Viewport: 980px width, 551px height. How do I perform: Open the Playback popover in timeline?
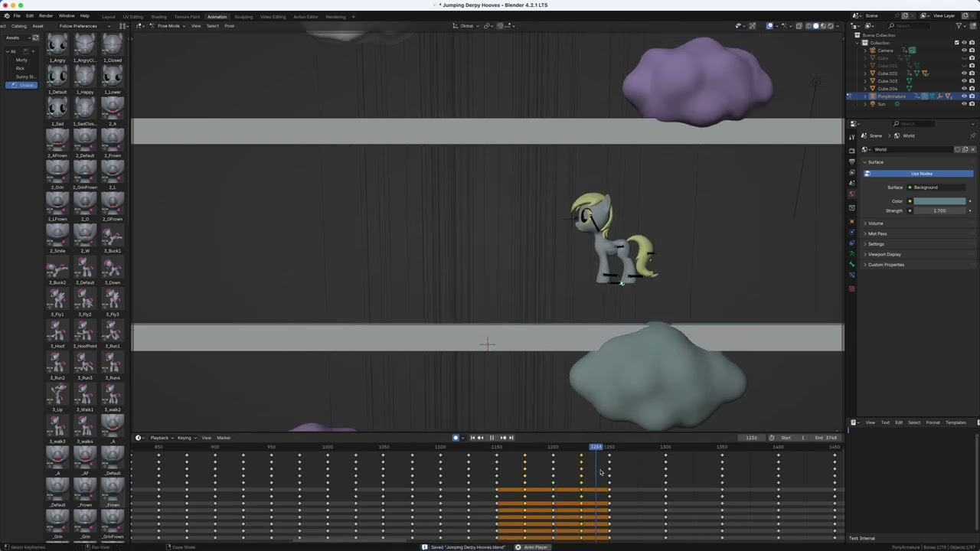(160, 438)
